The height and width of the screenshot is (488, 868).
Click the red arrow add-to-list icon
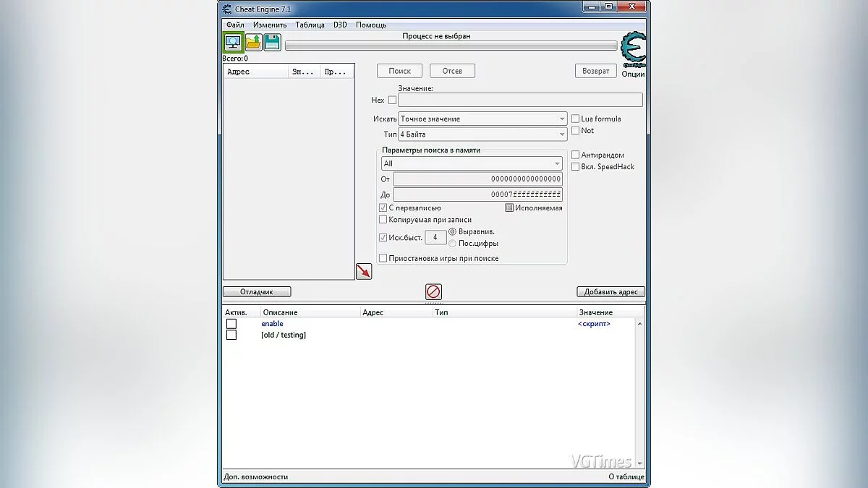364,271
